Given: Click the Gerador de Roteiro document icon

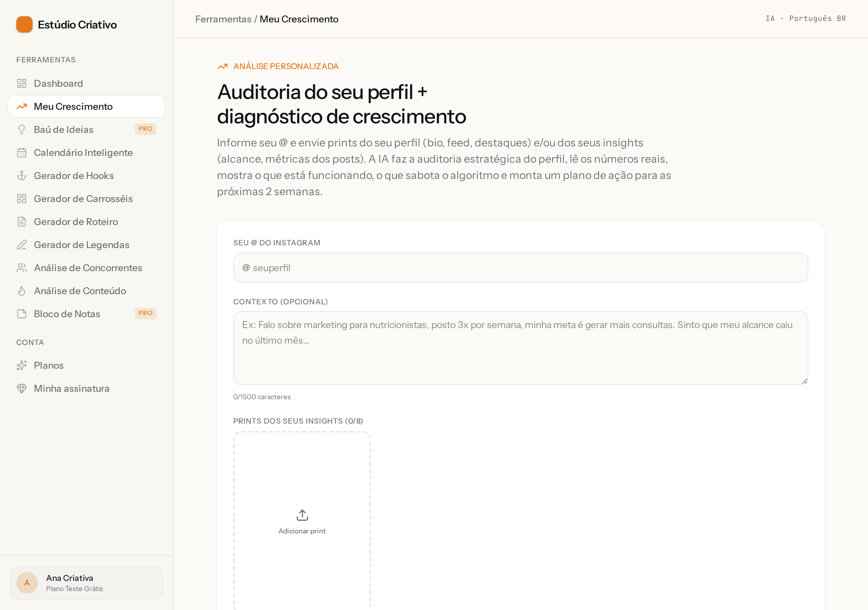Looking at the screenshot, I should (22, 222).
